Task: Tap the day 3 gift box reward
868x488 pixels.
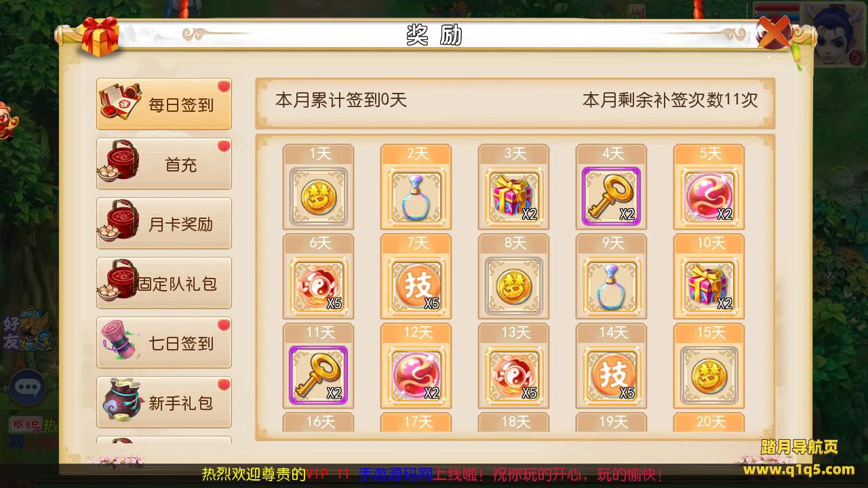Action: pyautogui.click(x=514, y=196)
